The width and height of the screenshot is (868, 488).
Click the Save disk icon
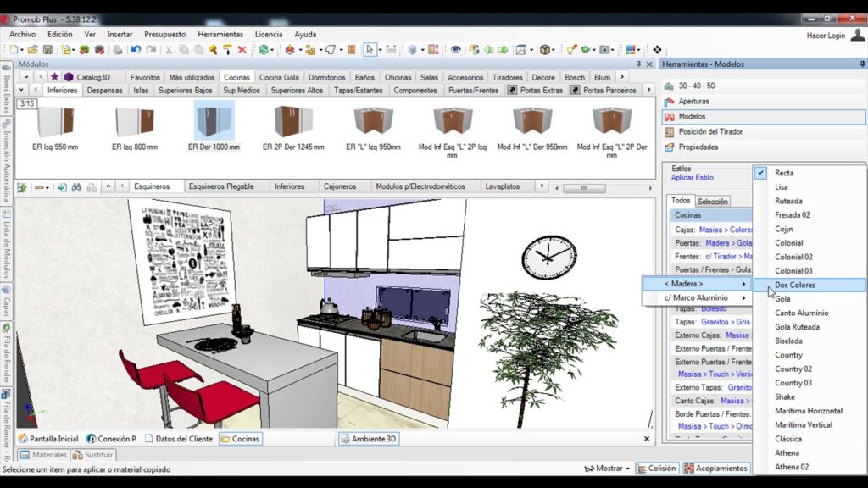click(x=48, y=50)
